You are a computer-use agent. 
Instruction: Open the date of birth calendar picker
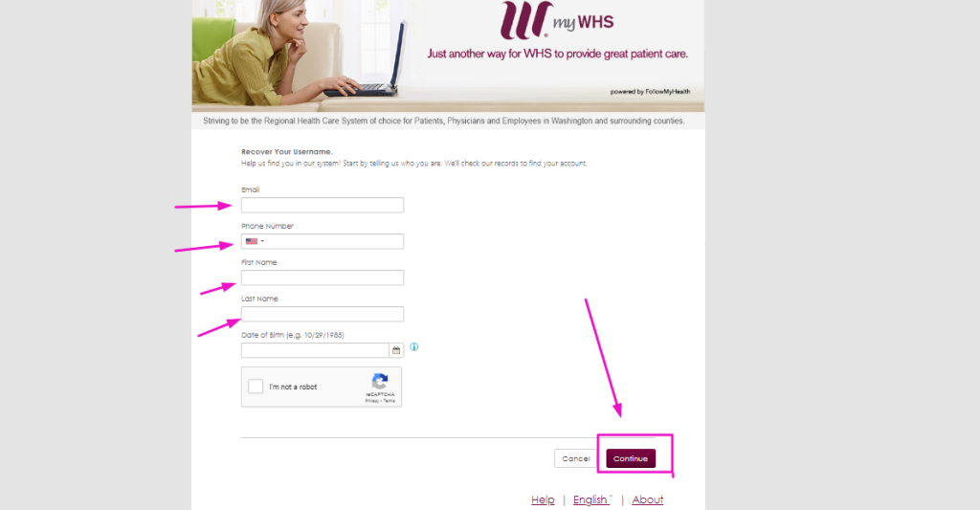396,350
